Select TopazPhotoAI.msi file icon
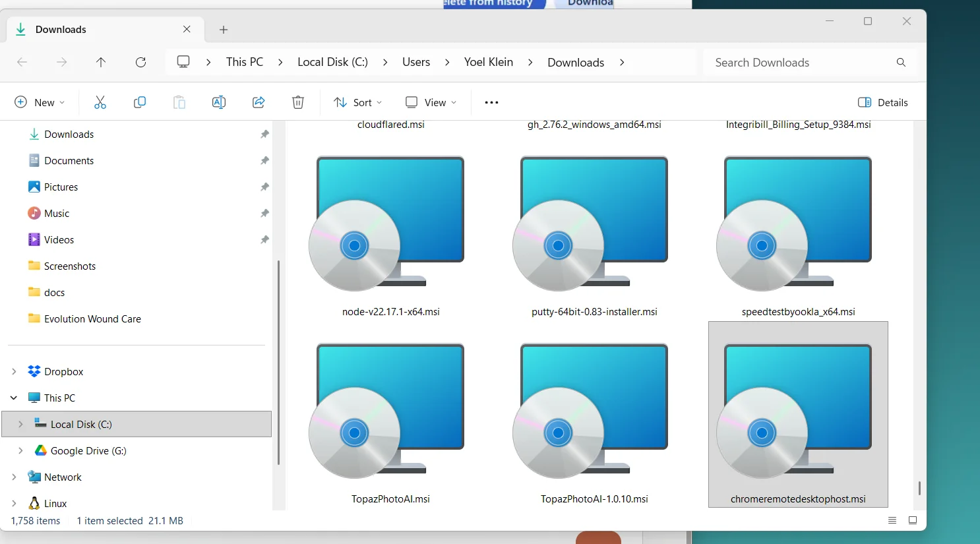The image size is (980, 544). pos(386,411)
